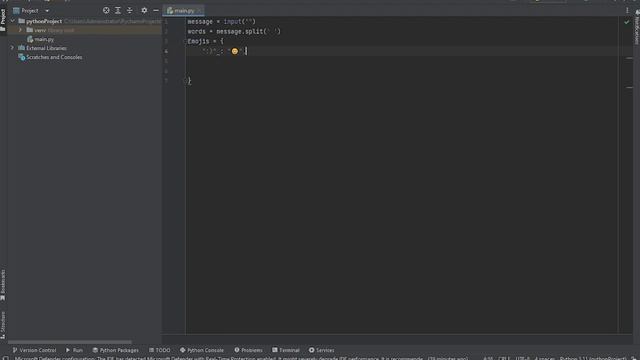Click the Python interpreter status bar widget
The image size is (640, 360).
click(x=593, y=358)
